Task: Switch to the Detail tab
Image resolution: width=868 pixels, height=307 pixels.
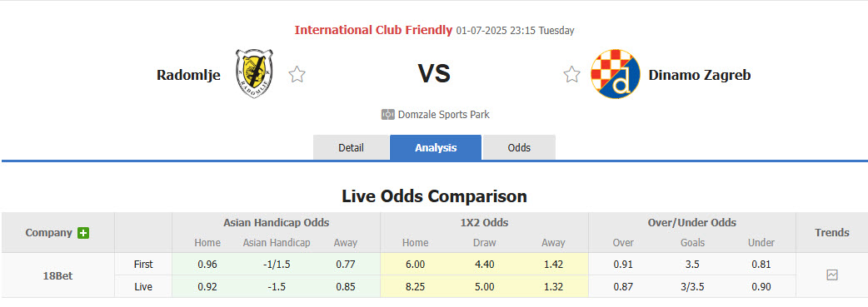Action: (x=351, y=148)
